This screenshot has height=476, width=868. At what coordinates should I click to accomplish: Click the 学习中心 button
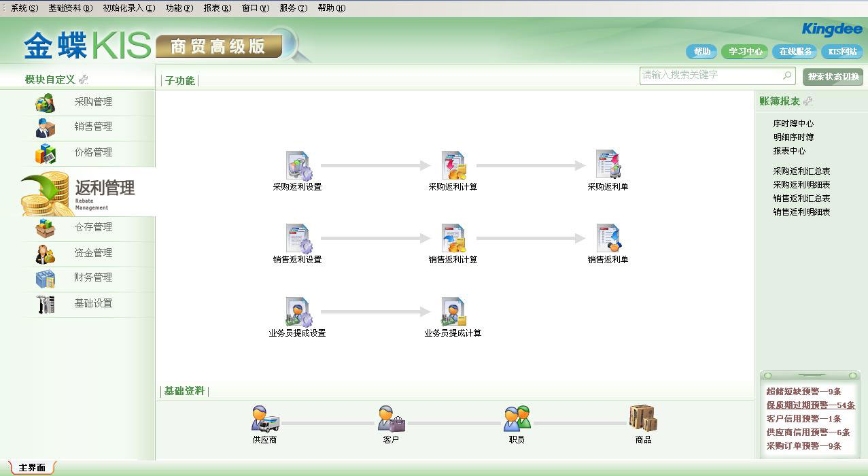tap(745, 52)
